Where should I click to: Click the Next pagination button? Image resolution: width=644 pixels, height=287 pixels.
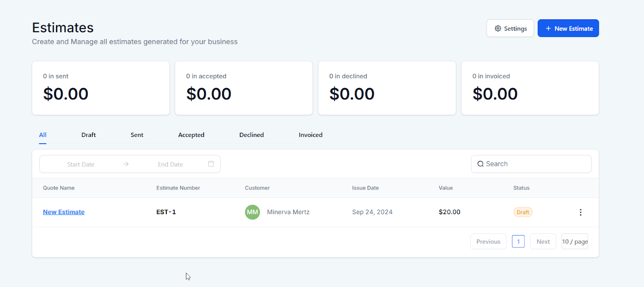543,242
